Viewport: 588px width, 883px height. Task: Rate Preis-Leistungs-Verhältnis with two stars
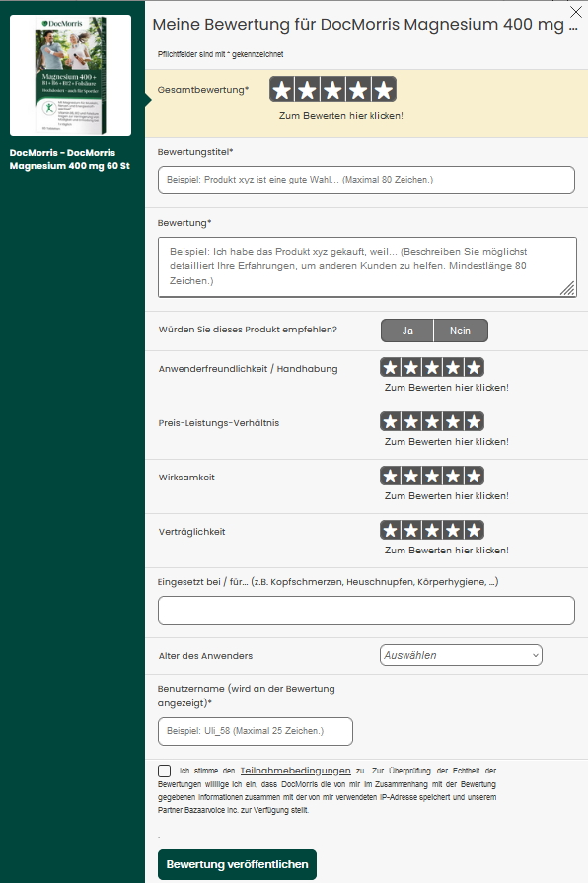point(411,422)
